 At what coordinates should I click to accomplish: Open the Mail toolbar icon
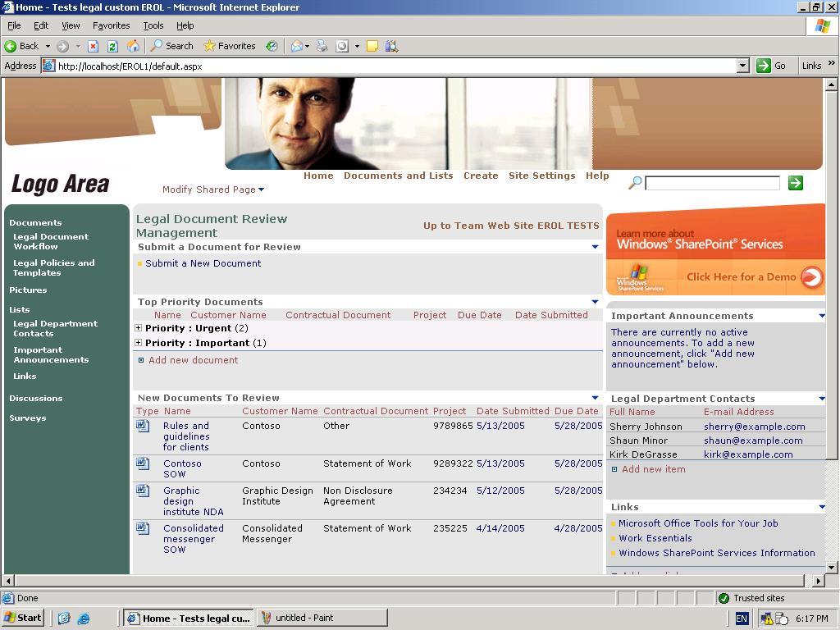pyautogui.click(x=297, y=46)
